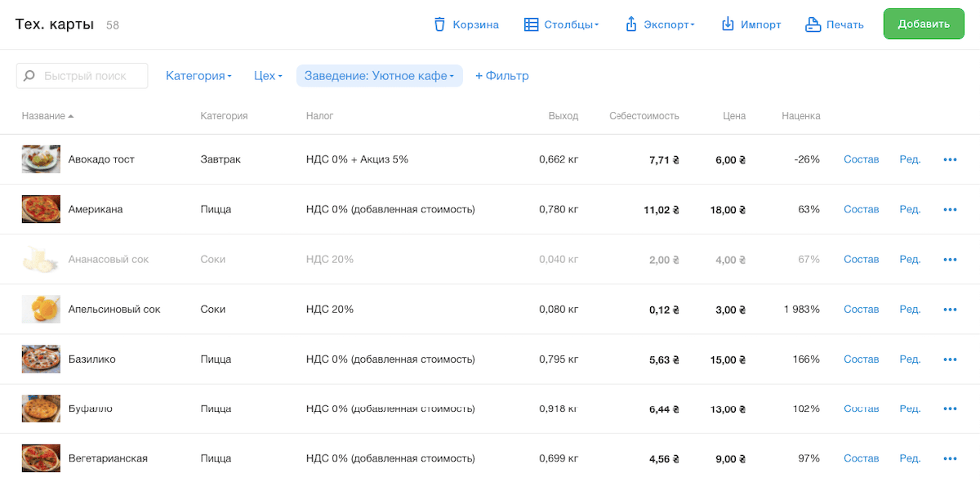The width and height of the screenshot is (980, 482).
Task: Click + Фильтр to add a filter
Action: [501, 76]
